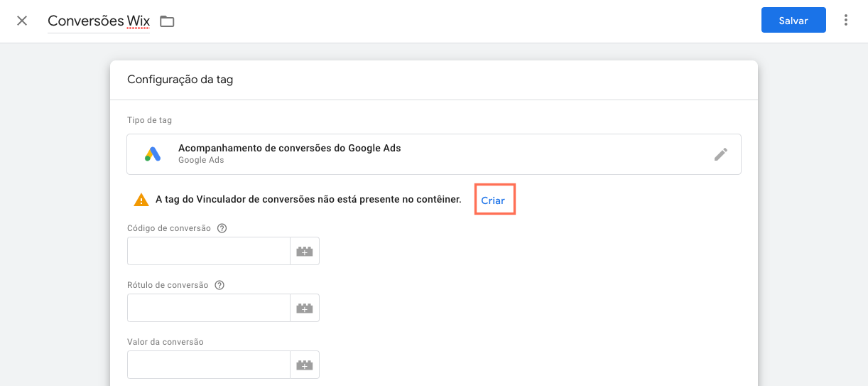868x386 pixels.
Task: Click the Criar link
Action: (x=493, y=200)
